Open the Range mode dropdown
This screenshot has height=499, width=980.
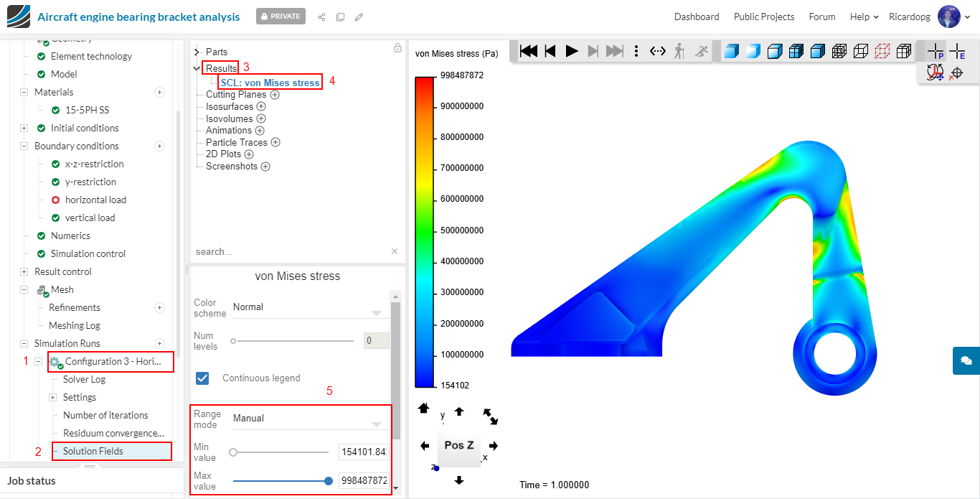(310, 419)
